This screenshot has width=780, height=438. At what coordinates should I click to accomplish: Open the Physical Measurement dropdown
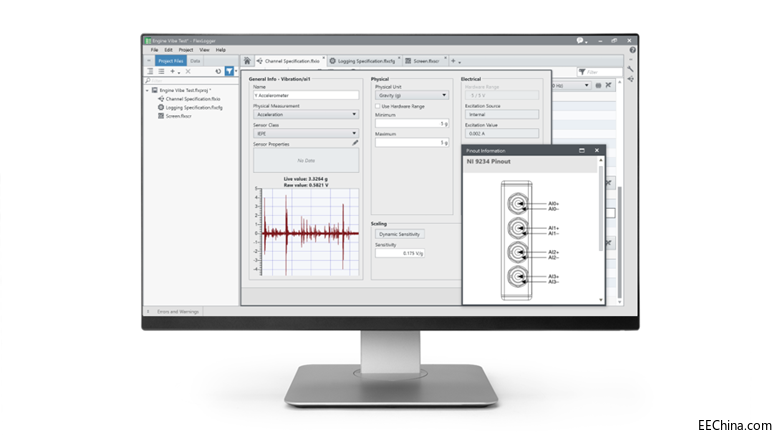pyautogui.click(x=305, y=114)
